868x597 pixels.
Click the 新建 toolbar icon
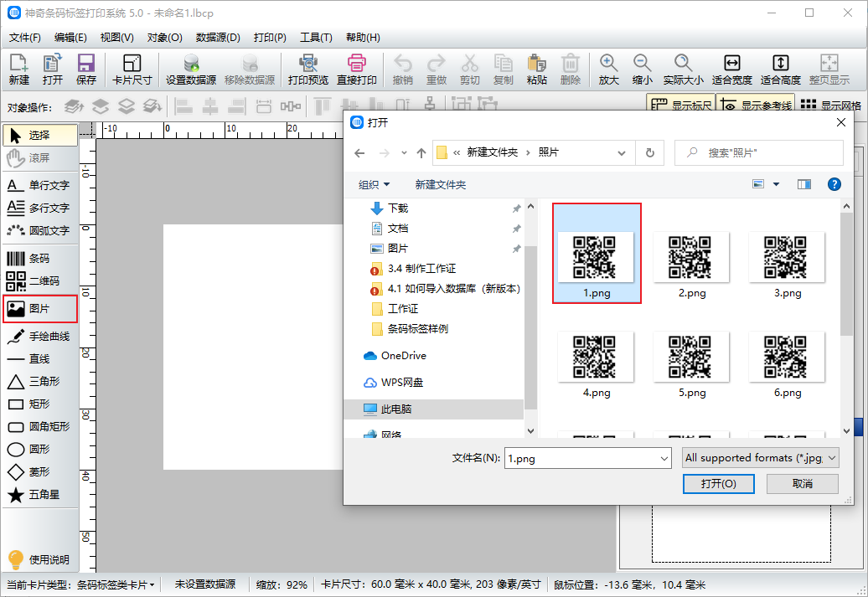18,69
